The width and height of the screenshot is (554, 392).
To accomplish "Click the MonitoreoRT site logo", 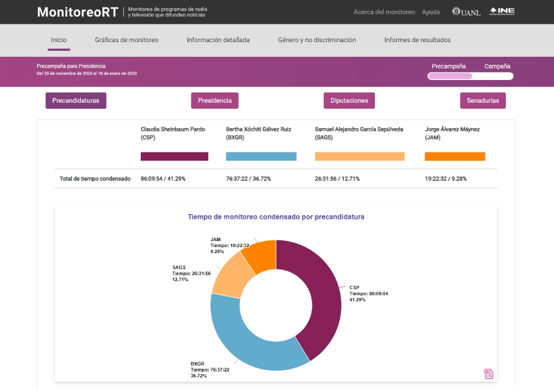I will 77,12.
